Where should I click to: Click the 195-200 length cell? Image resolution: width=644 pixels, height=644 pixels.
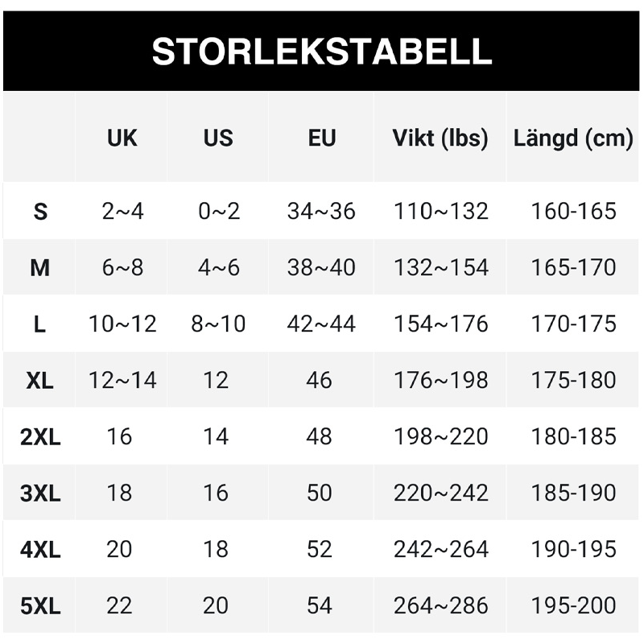[573, 605]
